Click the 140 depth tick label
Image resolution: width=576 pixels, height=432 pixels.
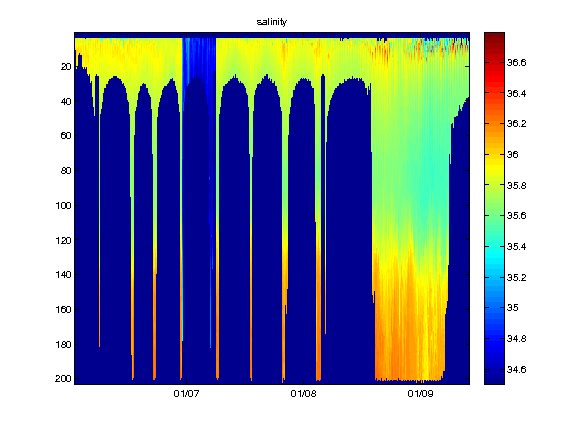[x=63, y=275]
